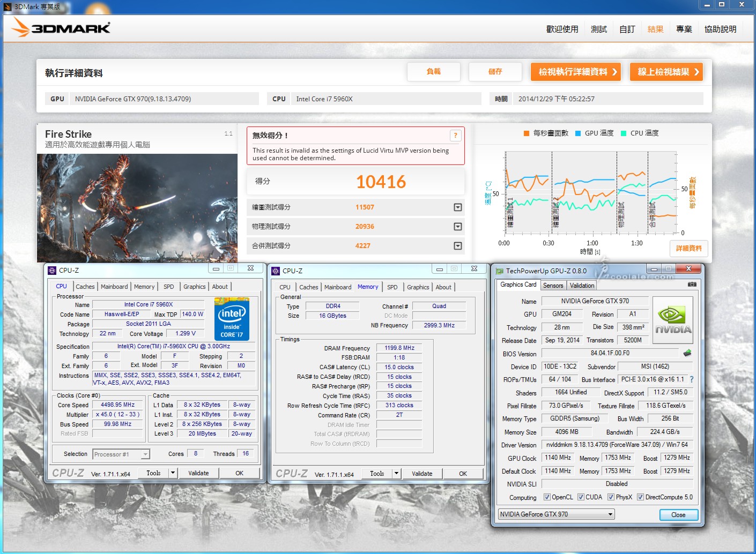Open the Mainboard tab in left CPU-Z window
The image size is (756, 554).
tap(114, 287)
